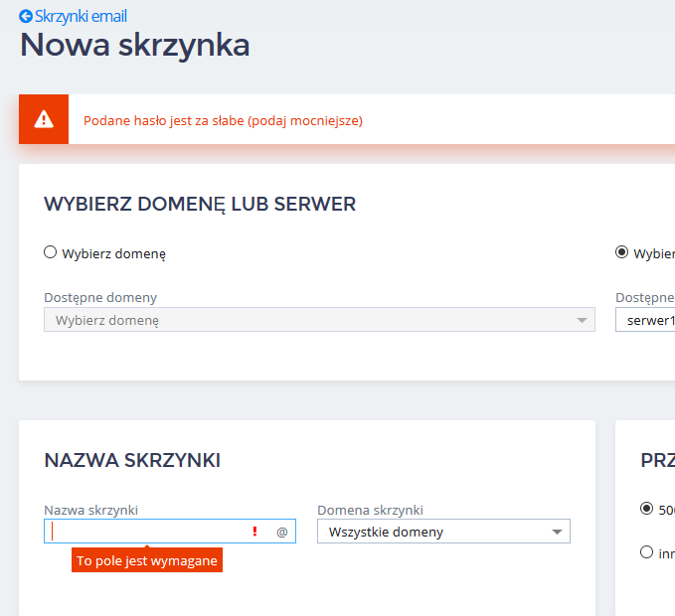Select the inn... radio option
The image size is (675, 616).
coord(646,551)
